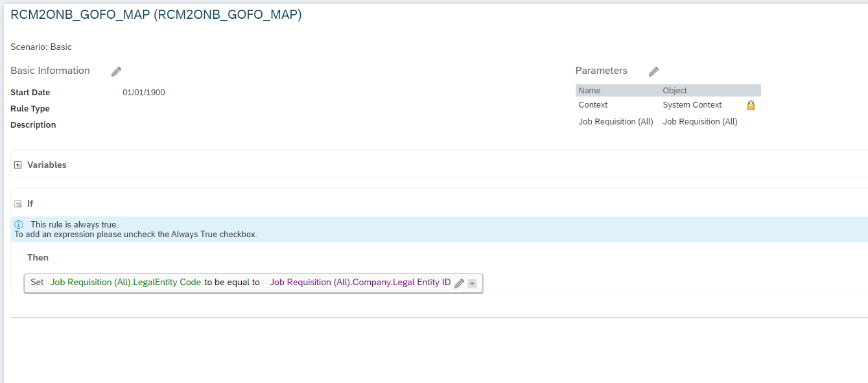Select Job Requisition (All).LegalEntity Code field
The width and height of the screenshot is (868, 383).
point(126,283)
